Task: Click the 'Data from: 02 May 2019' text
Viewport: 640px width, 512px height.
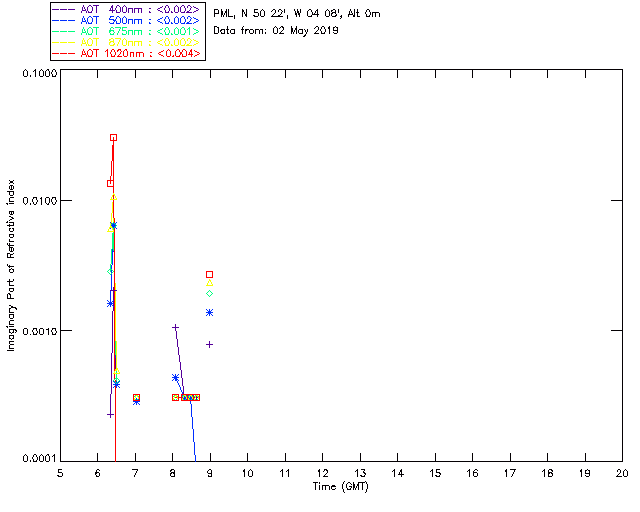Action: coord(276,31)
